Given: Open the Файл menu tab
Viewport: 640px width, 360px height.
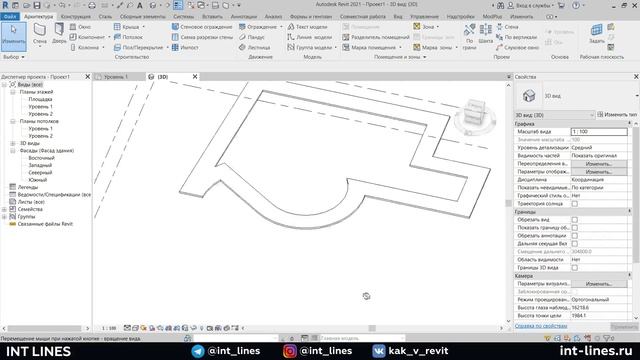Looking at the screenshot, I should pos(10,17).
